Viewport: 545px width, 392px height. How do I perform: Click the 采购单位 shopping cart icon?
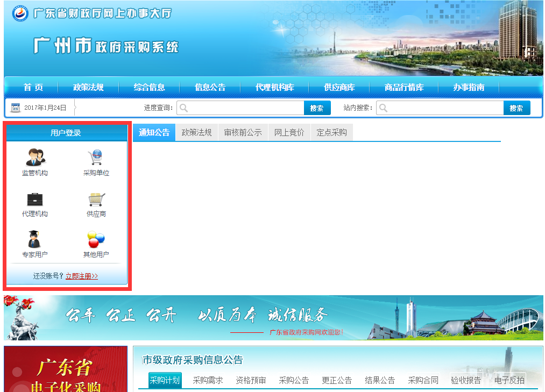point(96,157)
